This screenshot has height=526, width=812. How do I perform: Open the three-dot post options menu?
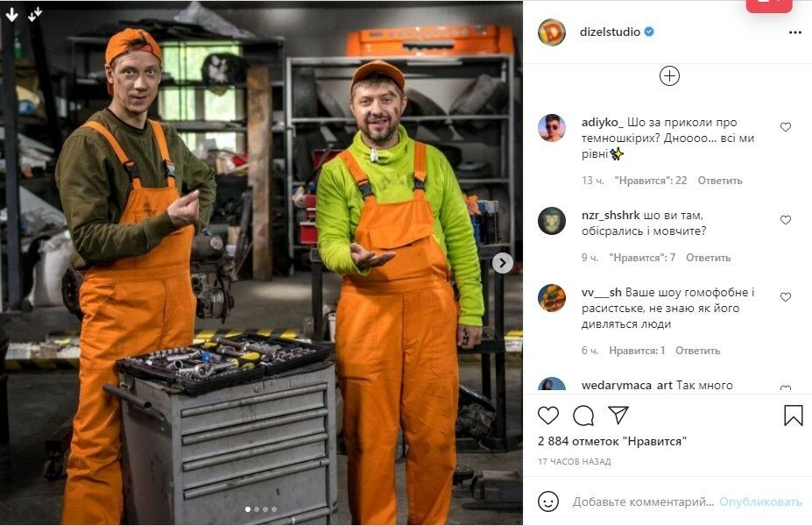[794, 32]
